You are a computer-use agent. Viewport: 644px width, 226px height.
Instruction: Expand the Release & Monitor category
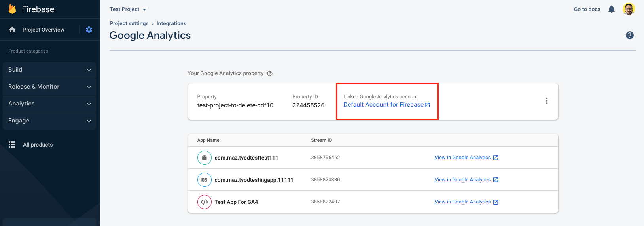click(x=49, y=87)
